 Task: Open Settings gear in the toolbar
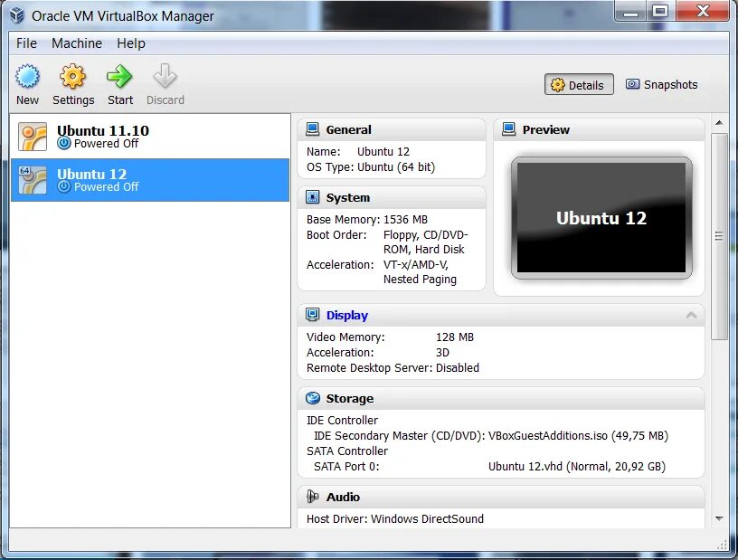pyautogui.click(x=73, y=76)
